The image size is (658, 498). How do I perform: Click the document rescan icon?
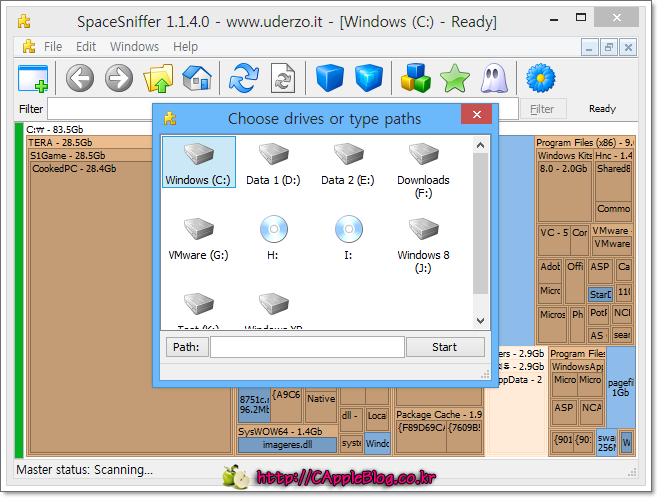[283, 78]
